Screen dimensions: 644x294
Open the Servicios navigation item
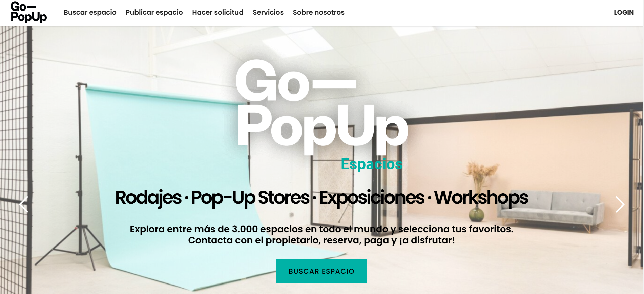[x=268, y=12]
